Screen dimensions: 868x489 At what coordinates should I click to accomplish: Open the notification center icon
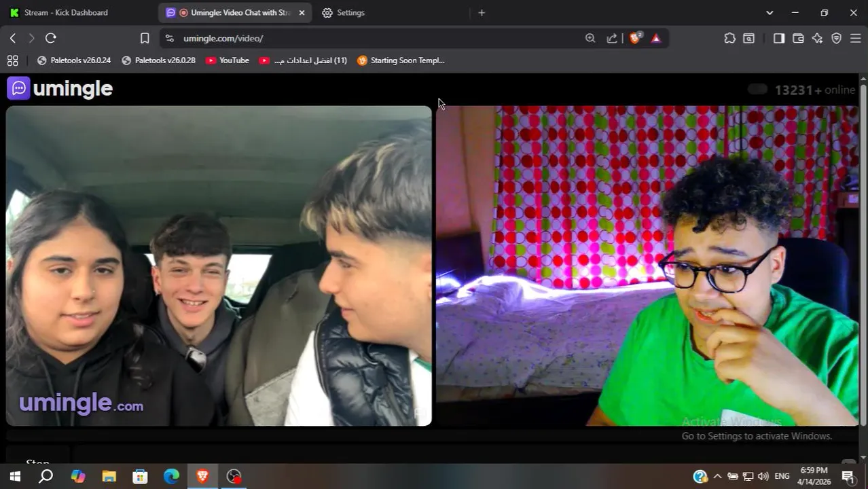(848, 476)
